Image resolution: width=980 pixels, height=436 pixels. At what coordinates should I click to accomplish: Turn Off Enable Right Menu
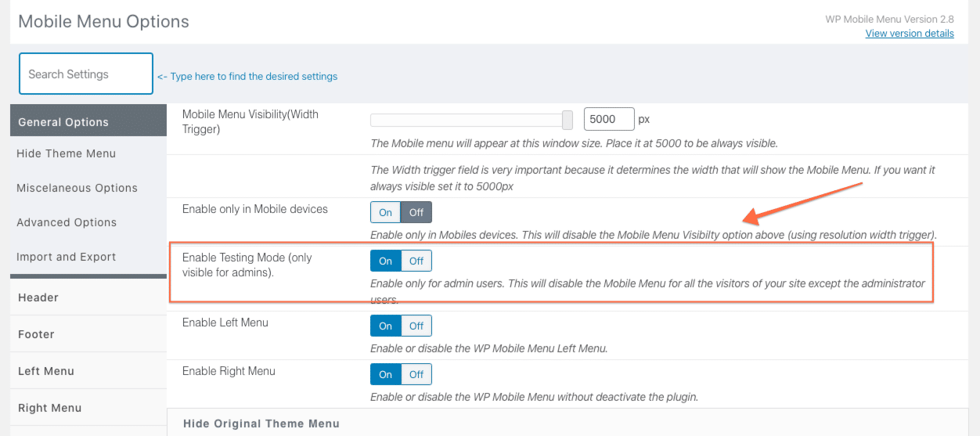coord(416,374)
